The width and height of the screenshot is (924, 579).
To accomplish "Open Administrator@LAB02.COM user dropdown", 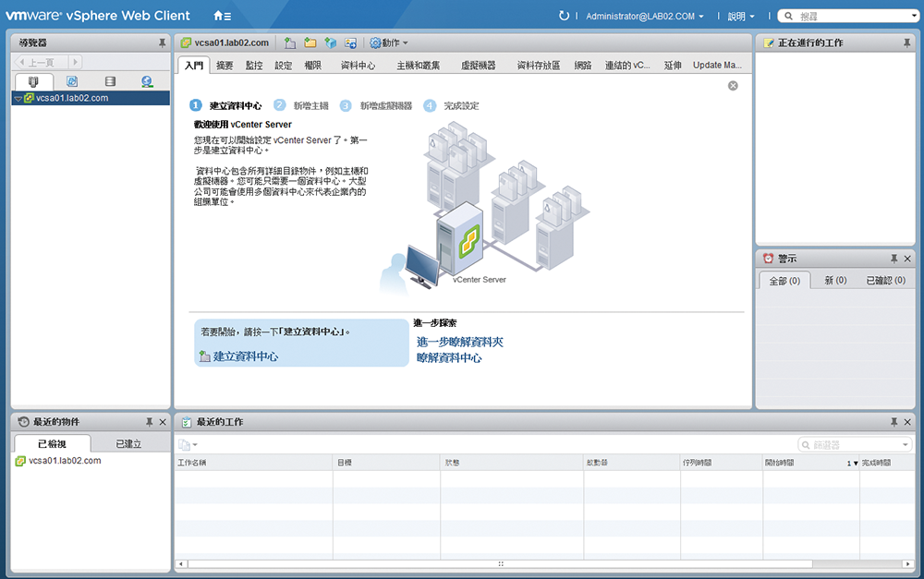I will click(645, 17).
